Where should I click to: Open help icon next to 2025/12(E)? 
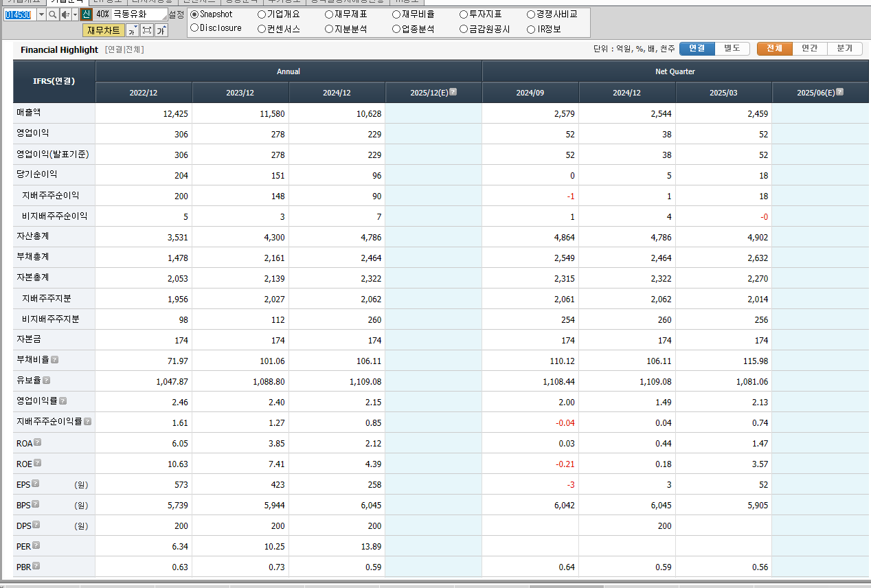coord(453,92)
